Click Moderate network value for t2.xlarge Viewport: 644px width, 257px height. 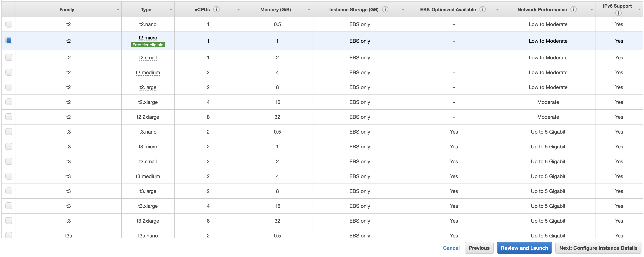548,102
